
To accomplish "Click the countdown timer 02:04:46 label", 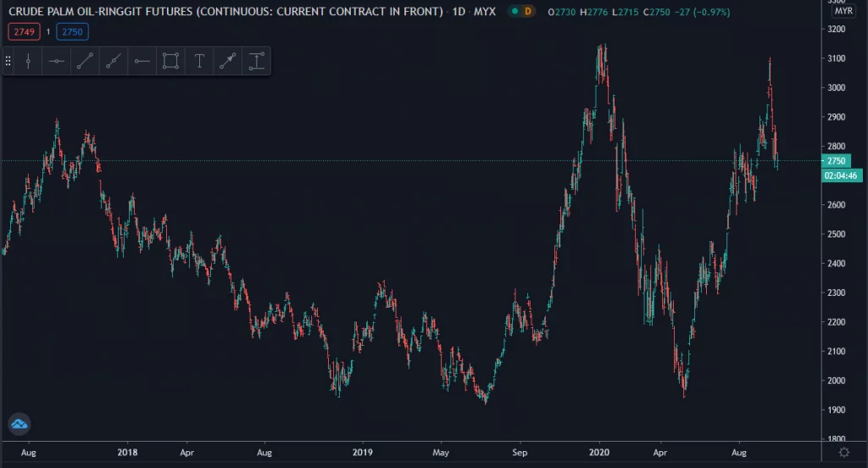I will tap(842, 175).
